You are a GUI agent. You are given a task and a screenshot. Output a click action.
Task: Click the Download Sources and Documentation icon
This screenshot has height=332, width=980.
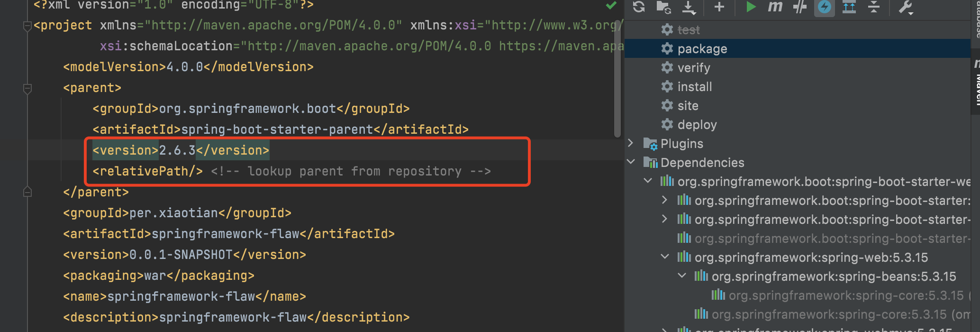(x=689, y=7)
